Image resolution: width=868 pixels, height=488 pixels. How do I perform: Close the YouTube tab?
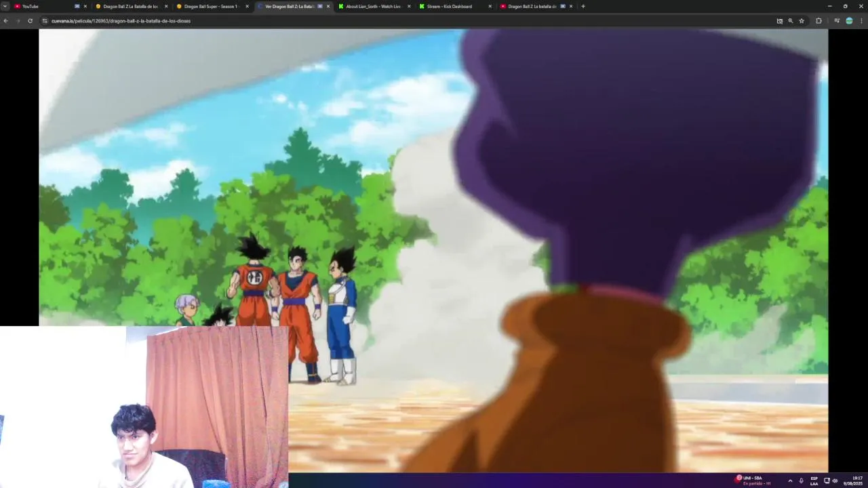coord(85,6)
